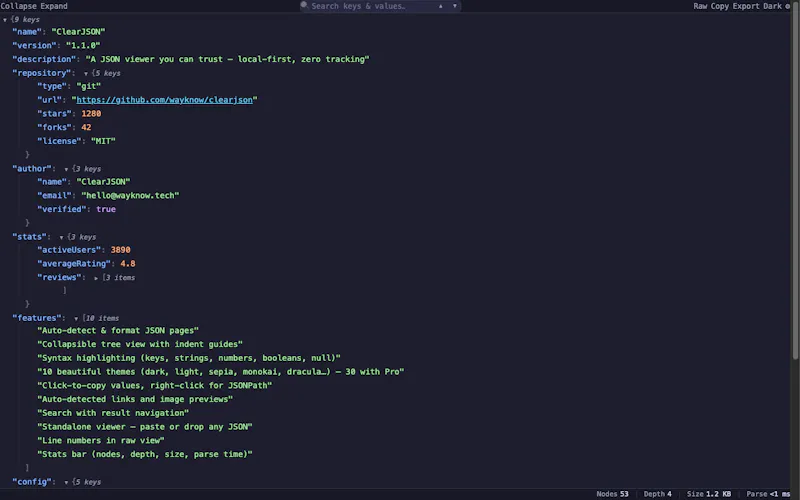Click the "Stats bar" feature string
This screenshot has height=500, width=800.
click(x=145, y=455)
